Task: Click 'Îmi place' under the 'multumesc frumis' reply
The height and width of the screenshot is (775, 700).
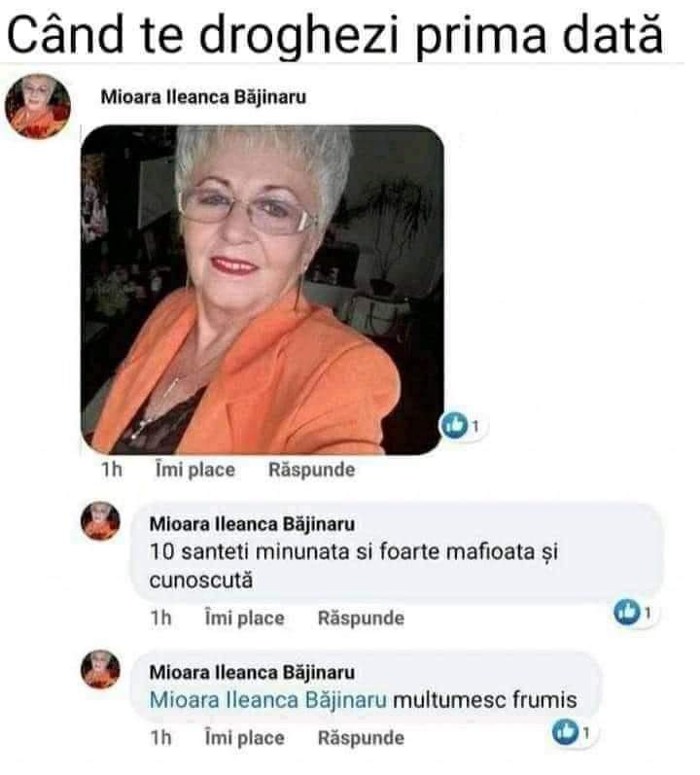Action: pyautogui.click(x=245, y=738)
